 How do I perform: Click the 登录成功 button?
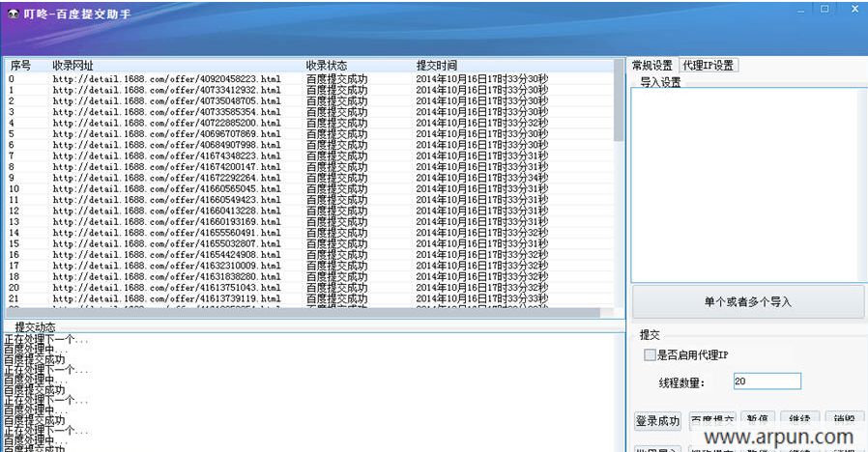coord(657,421)
